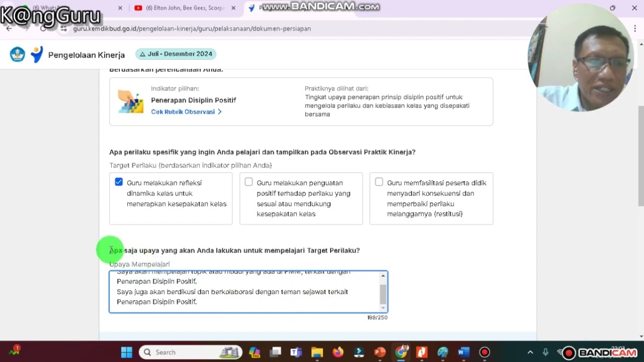Click the text area scroll-up arrow
The width and height of the screenshot is (644, 362).
click(x=383, y=276)
